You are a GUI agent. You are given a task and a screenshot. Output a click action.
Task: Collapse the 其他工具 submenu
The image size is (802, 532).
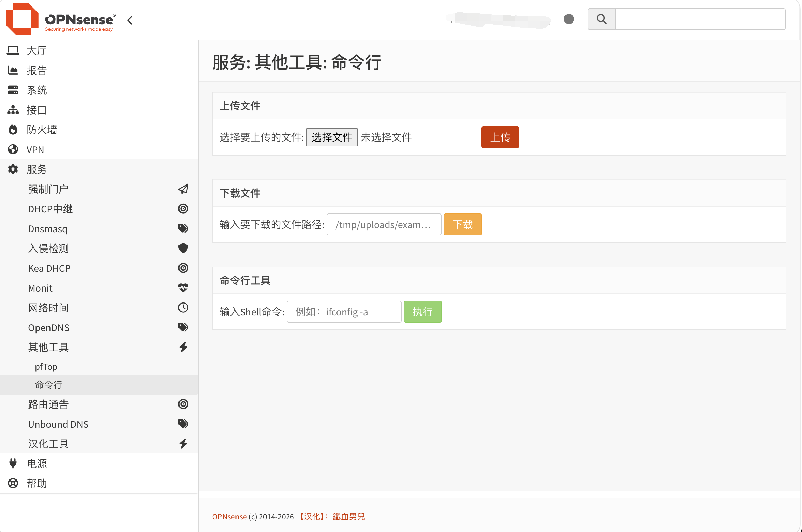(99, 347)
